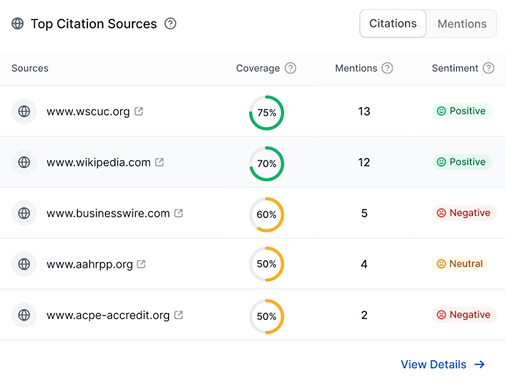Click the 50% coverage ring for www.acpe-accredit.org
Viewport: 505px width, 390px height.
pos(267,316)
